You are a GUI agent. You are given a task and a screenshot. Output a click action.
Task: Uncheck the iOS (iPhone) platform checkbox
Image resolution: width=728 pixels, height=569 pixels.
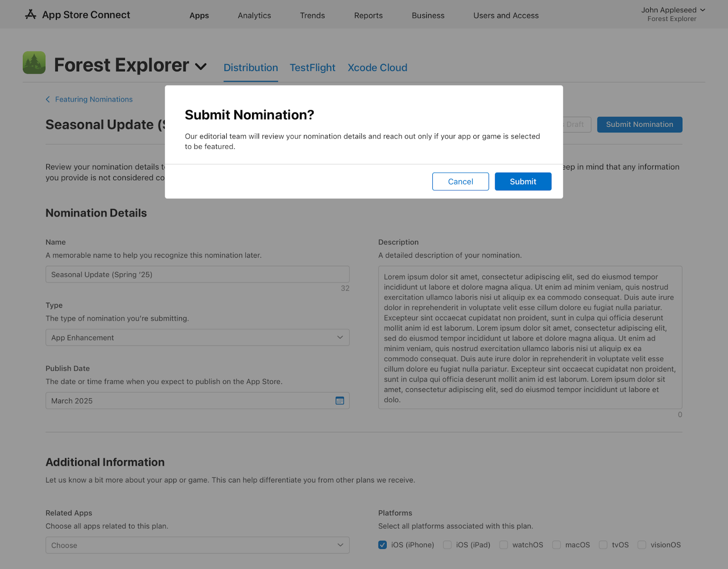pyautogui.click(x=383, y=545)
